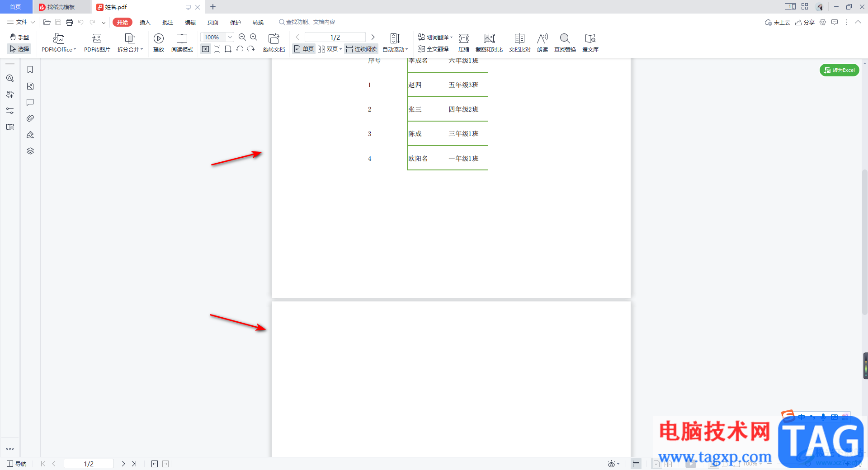Expand the quick access toolbar arrow
Viewport: 868px width, 470px height.
coord(104,22)
